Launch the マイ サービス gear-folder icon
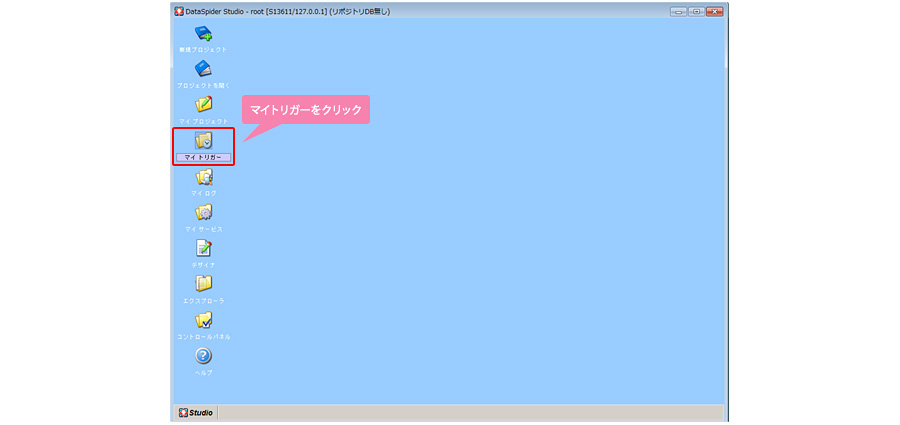Screen dimensions: 900x425 [x=203, y=212]
